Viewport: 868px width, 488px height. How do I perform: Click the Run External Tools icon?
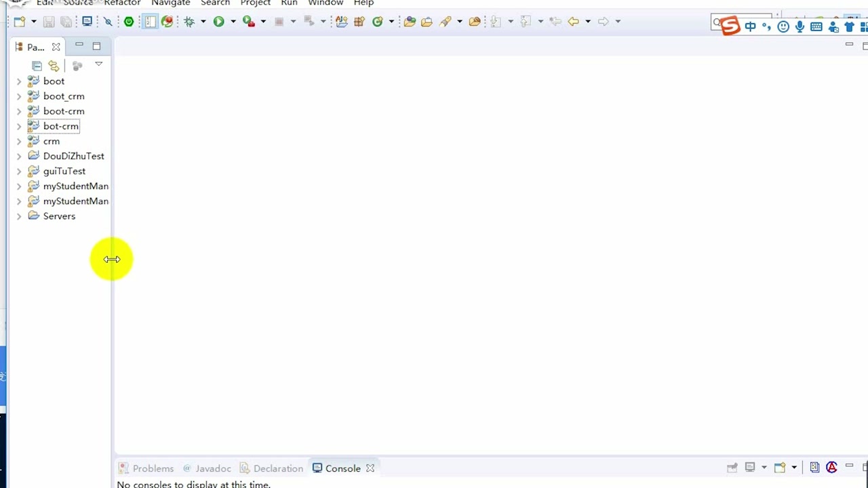tap(249, 22)
